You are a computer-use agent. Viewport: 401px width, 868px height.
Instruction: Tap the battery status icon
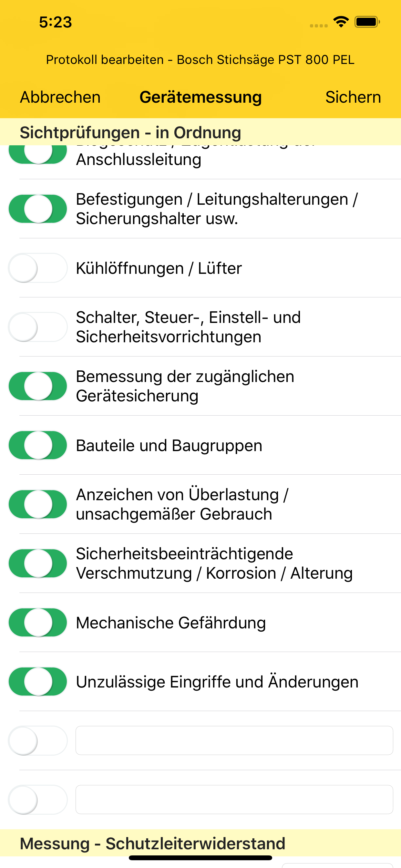coord(367,22)
